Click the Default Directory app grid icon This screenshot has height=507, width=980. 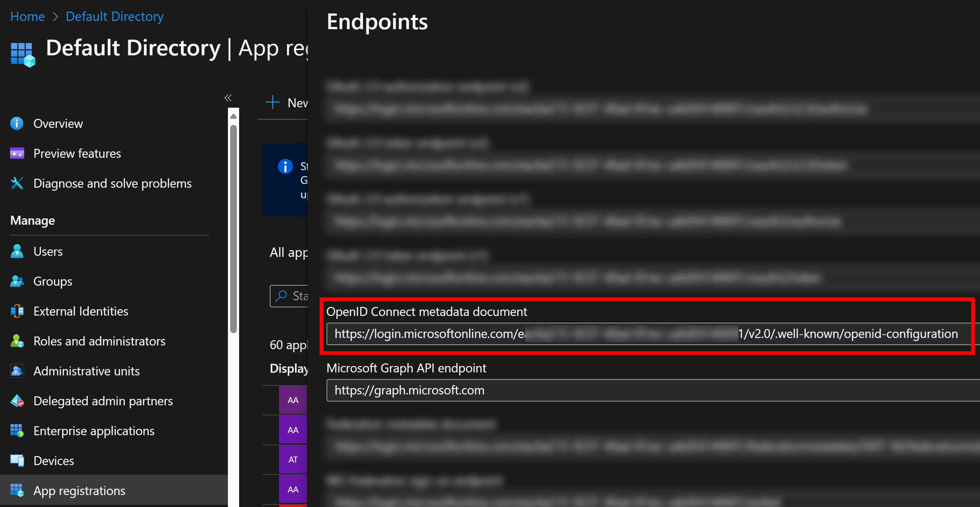point(23,55)
